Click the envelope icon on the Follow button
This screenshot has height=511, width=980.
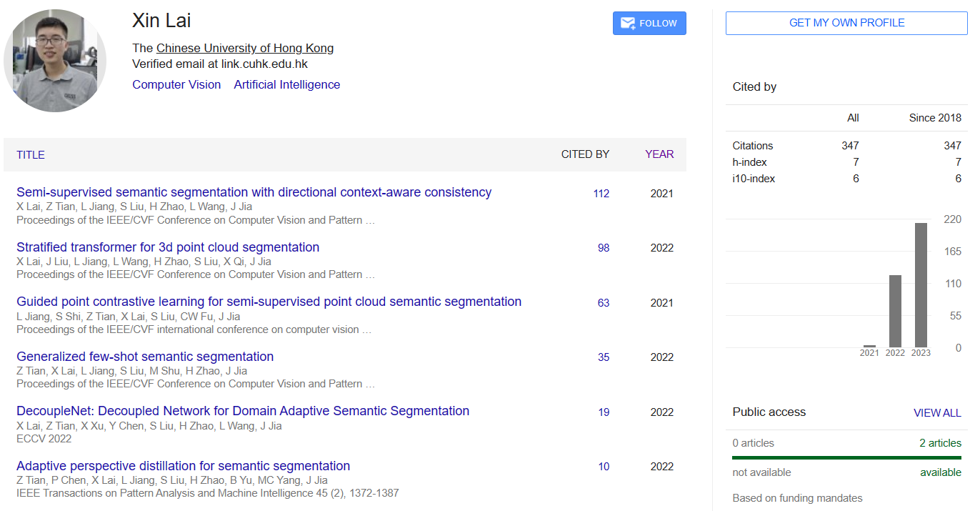(627, 23)
